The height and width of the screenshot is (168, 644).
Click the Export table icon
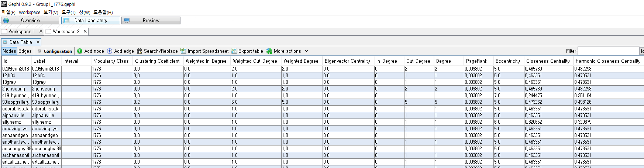pyautogui.click(x=234, y=51)
